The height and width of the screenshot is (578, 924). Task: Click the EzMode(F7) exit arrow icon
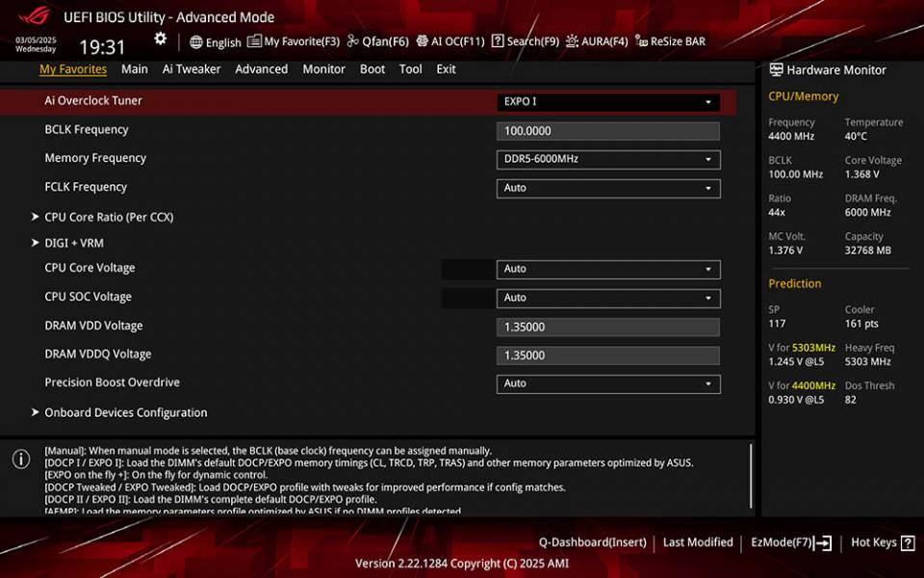tap(823, 542)
